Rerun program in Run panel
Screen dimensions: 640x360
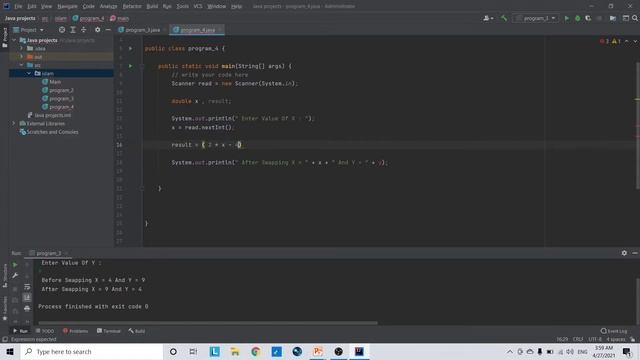pyautogui.click(x=15, y=264)
